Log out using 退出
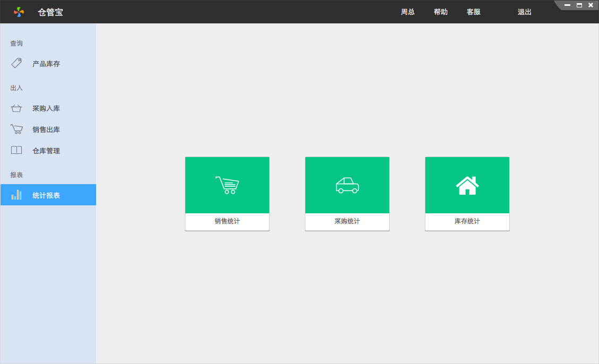Image resolution: width=599 pixels, height=364 pixels. click(525, 12)
